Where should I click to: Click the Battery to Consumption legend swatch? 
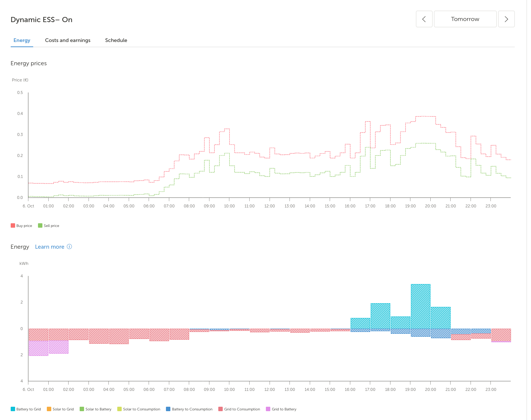tap(168, 409)
